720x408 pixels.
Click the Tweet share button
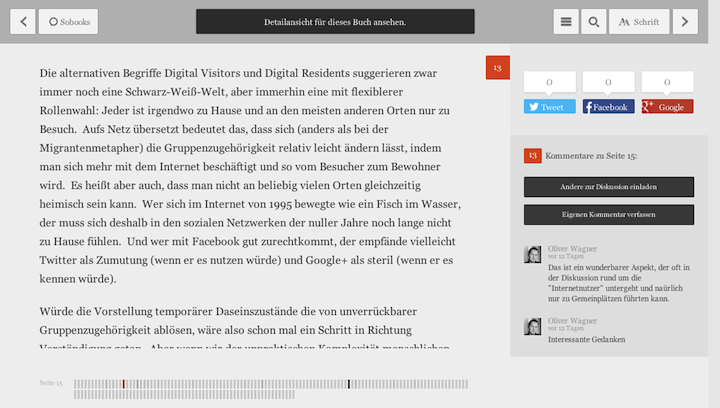click(x=549, y=107)
